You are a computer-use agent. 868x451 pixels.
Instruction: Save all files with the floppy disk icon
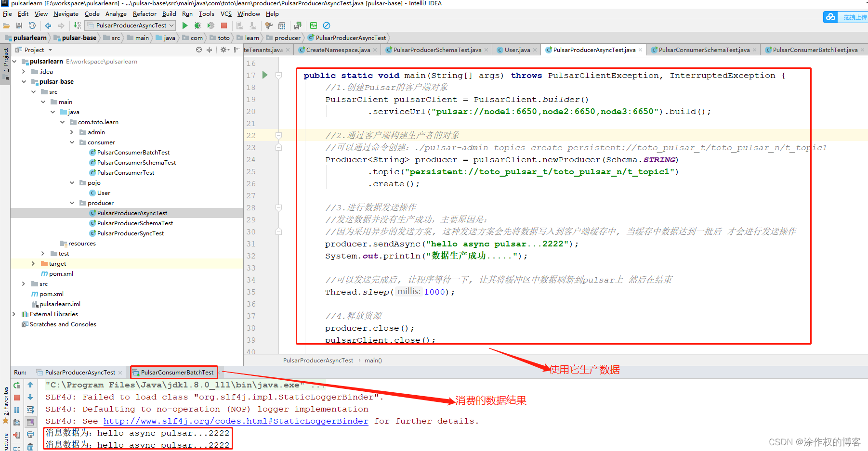(x=19, y=26)
